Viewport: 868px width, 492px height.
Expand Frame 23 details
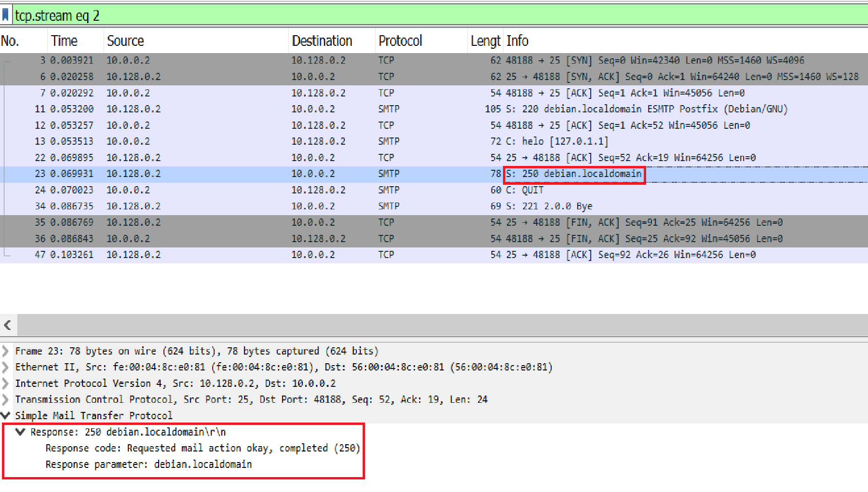5,351
